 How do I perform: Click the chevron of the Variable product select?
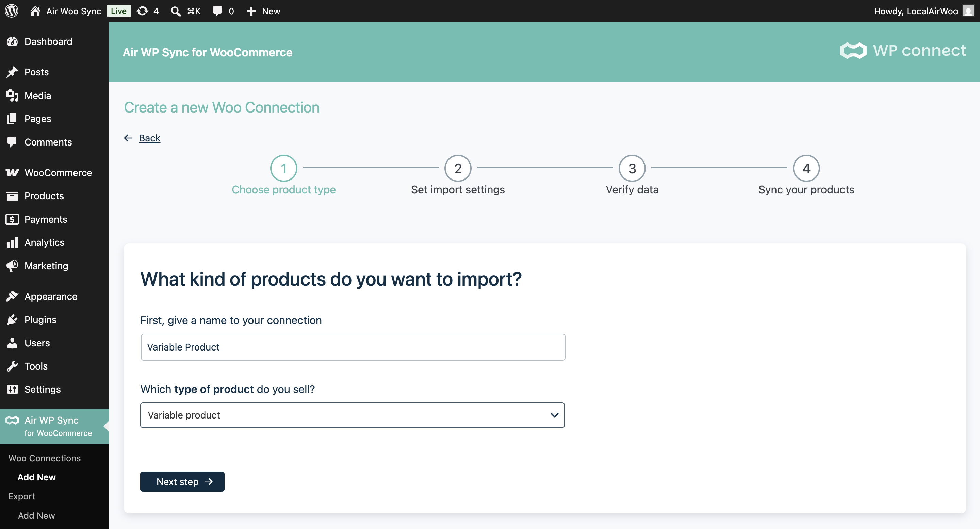(x=554, y=415)
